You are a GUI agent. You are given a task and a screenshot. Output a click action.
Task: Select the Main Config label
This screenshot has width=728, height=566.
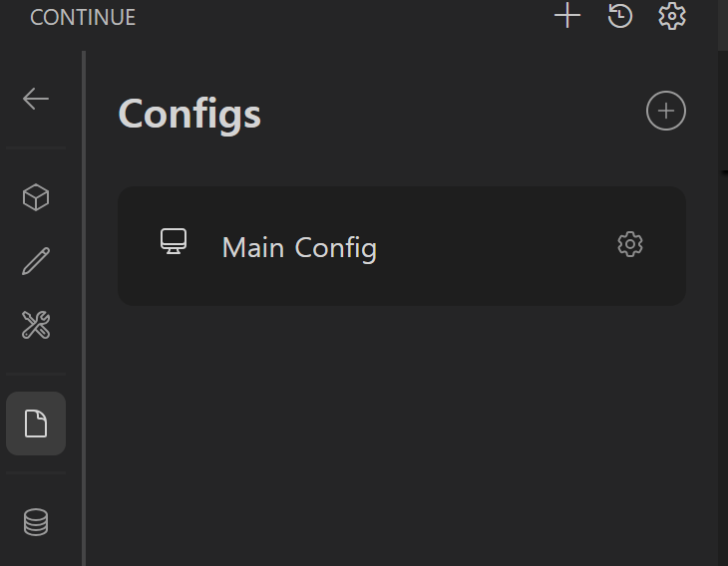pos(299,247)
